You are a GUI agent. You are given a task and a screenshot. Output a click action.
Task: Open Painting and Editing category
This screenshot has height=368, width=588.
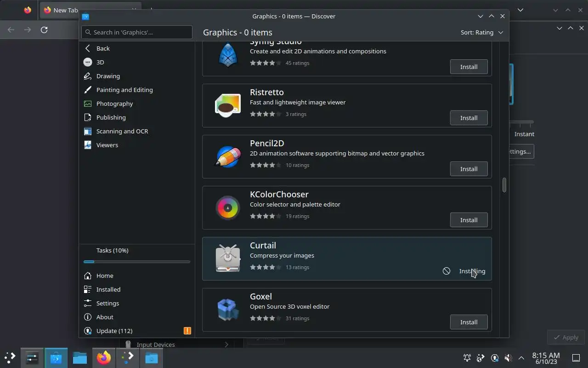click(137, 90)
